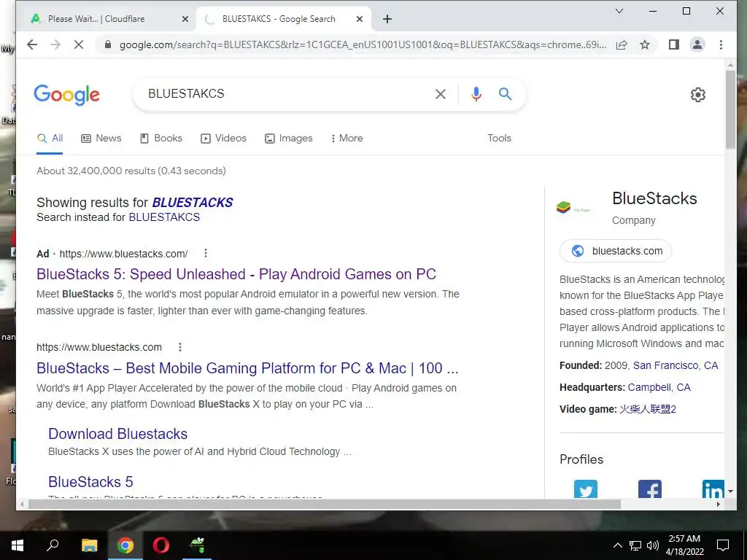Screen dimensions: 747x560
Task: Start voice search with the microphone icon
Action: click(x=476, y=94)
